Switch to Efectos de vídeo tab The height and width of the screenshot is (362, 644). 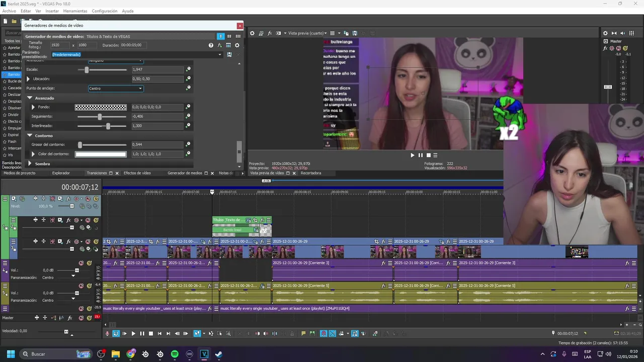pos(137,173)
